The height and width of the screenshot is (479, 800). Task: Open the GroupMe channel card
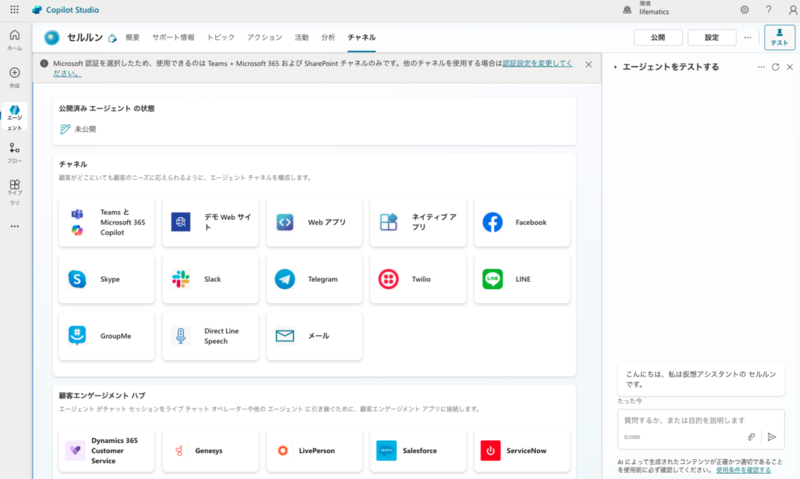click(x=106, y=336)
